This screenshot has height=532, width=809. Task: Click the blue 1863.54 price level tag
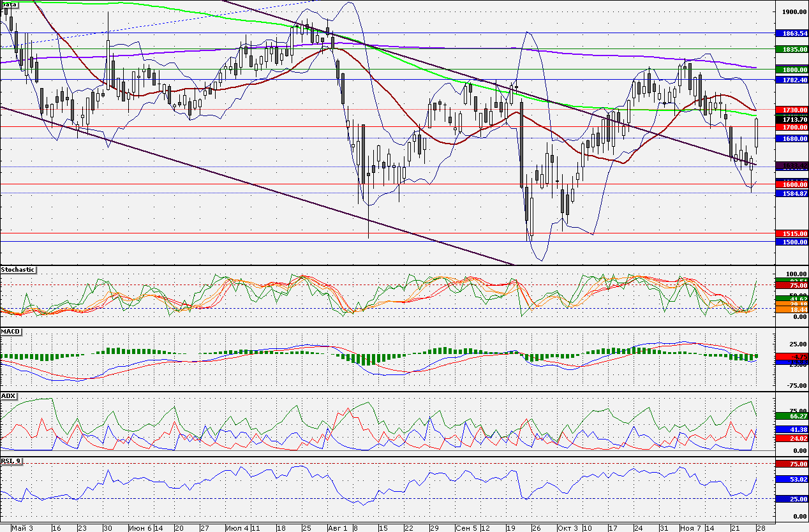pyautogui.click(x=792, y=33)
